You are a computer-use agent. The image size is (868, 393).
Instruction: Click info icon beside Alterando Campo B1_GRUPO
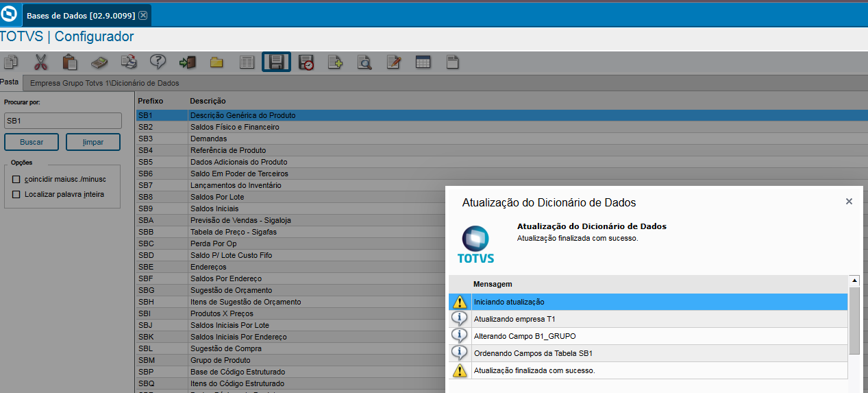coord(460,336)
